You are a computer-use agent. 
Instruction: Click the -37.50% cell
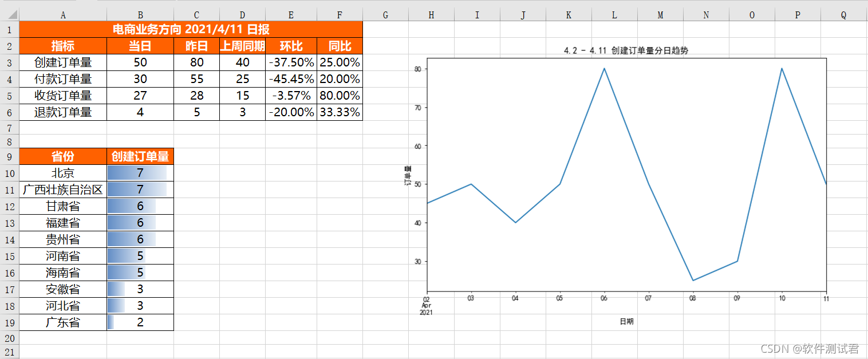[x=291, y=63]
